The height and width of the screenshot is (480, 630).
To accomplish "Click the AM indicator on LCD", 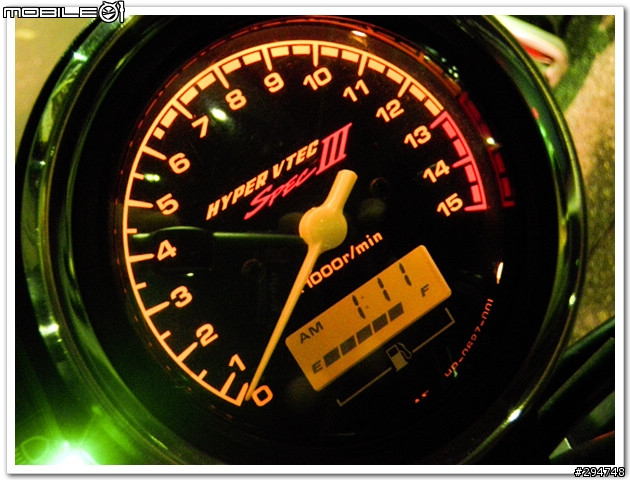I will [311, 332].
